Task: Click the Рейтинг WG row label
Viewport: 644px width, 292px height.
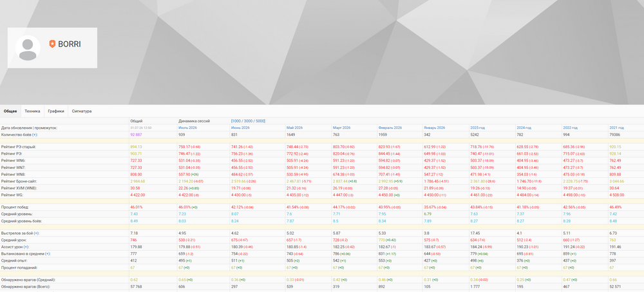Action: 13,195
